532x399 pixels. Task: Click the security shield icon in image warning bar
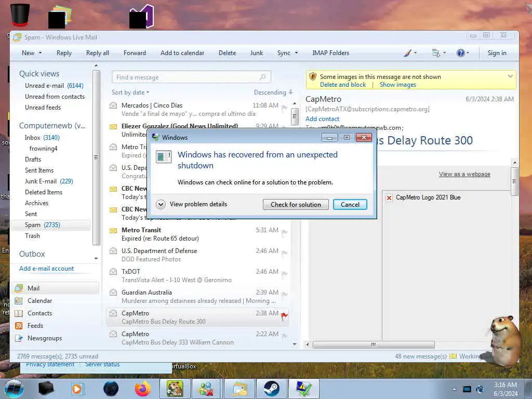click(312, 77)
